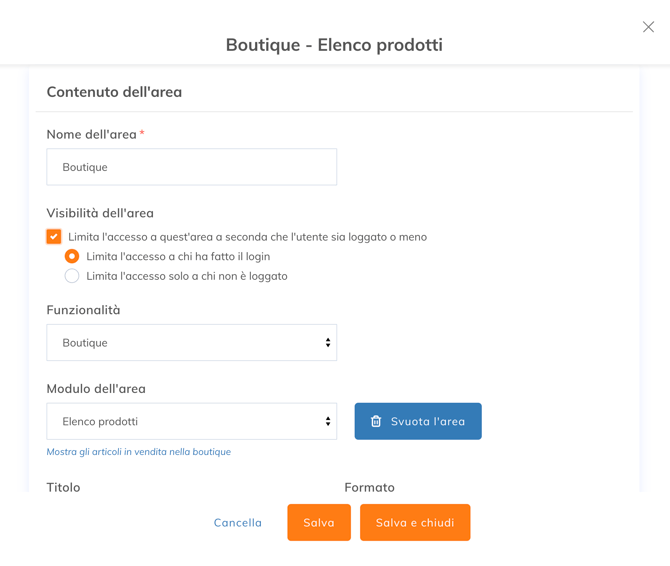Close the dialog using the X icon

pos(648,27)
